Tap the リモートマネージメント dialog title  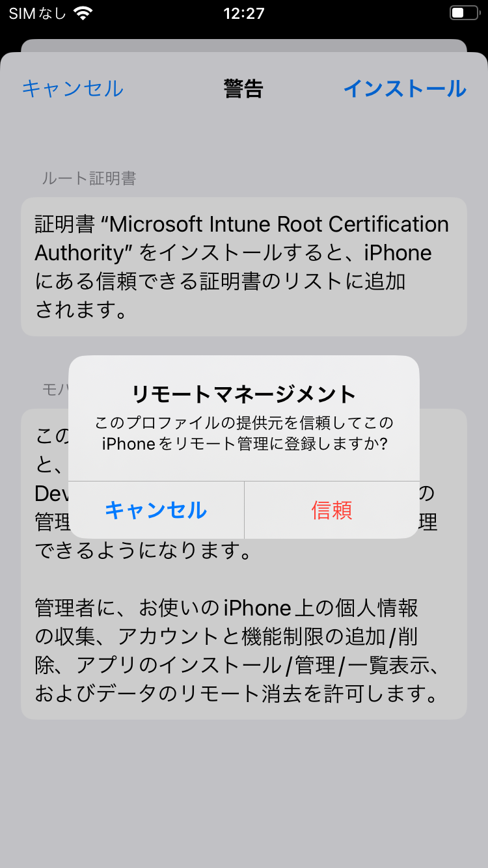coord(244,394)
